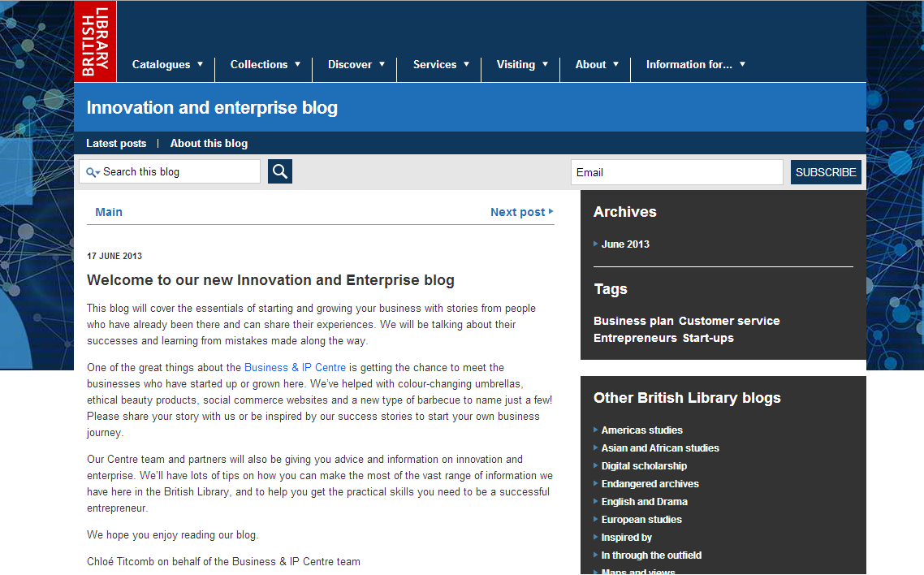Open the Americas studies blog
This screenshot has width=924, height=575.
click(x=641, y=430)
